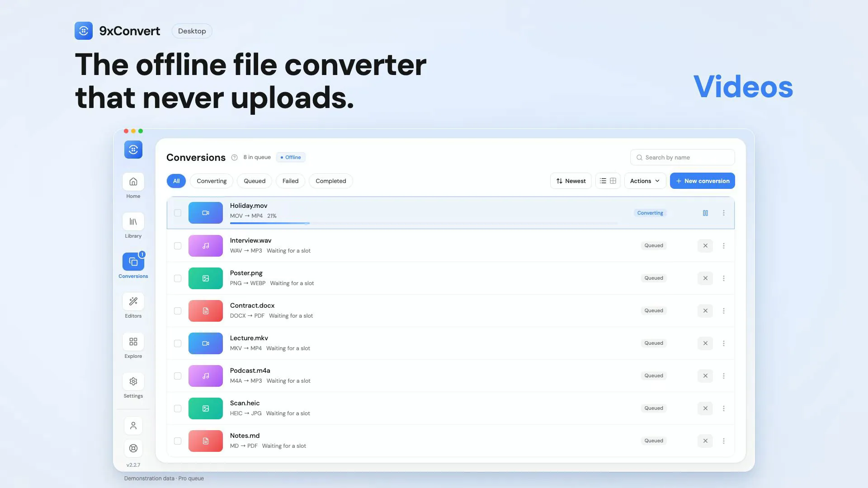Open the Library sidebar icon
Viewport: 868px width, 488px height.
133,221
